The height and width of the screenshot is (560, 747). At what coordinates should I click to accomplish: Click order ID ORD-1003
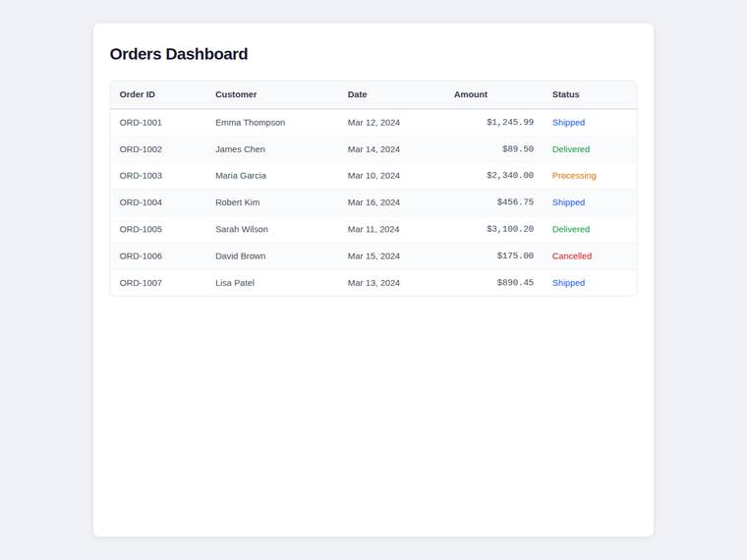coord(141,176)
